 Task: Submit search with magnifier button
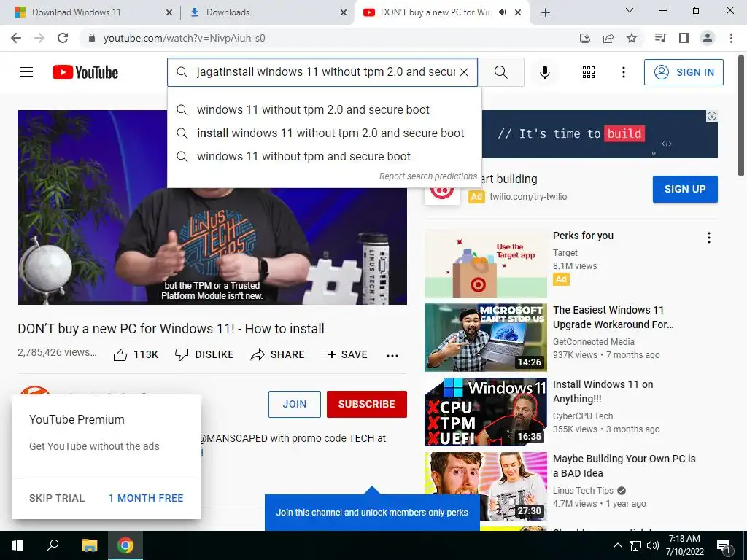500,72
